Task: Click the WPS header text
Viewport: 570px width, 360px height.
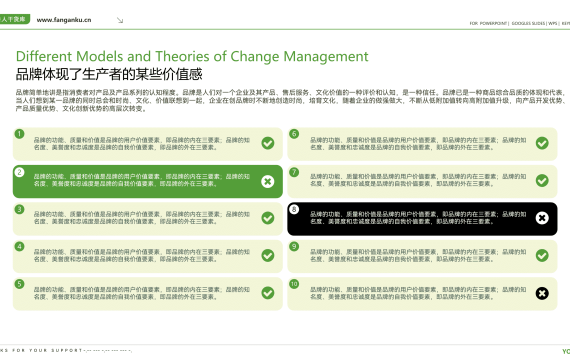Action: [x=553, y=23]
